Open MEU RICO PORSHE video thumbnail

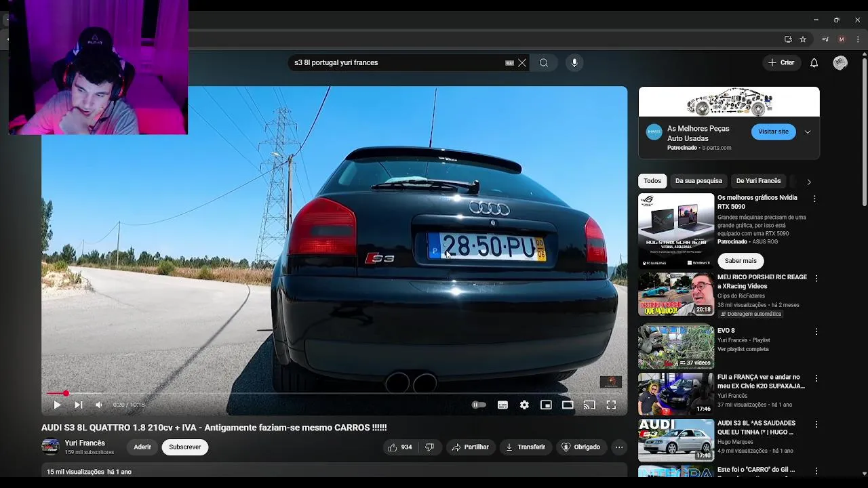click(676, 294)
